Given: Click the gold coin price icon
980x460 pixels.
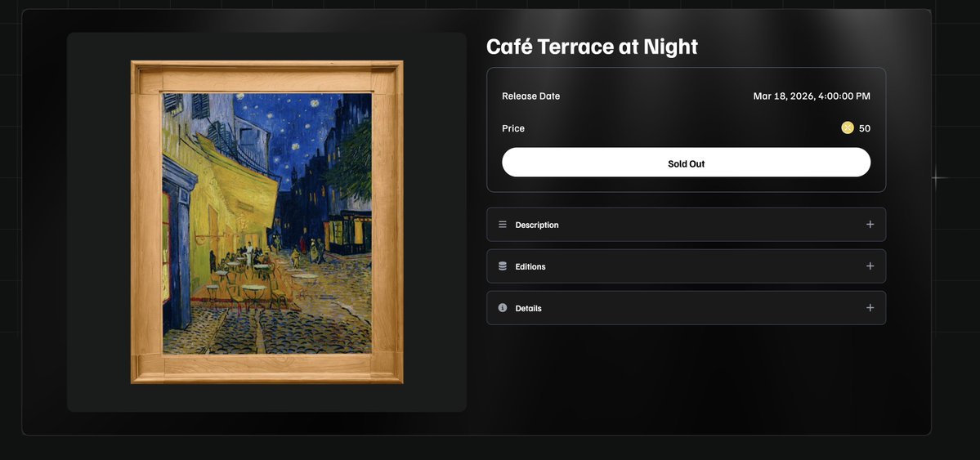Looking at the screenshot, I should click(847, 128).
